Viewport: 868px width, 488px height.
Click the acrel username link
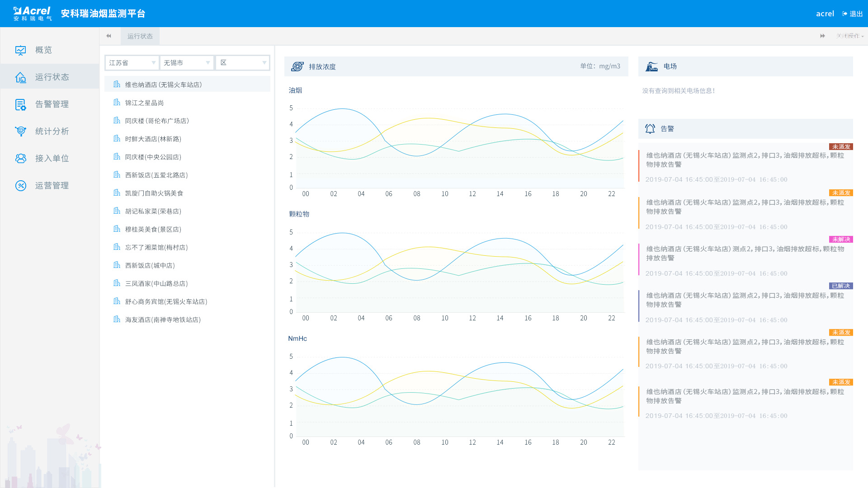[x=825, y=14]
